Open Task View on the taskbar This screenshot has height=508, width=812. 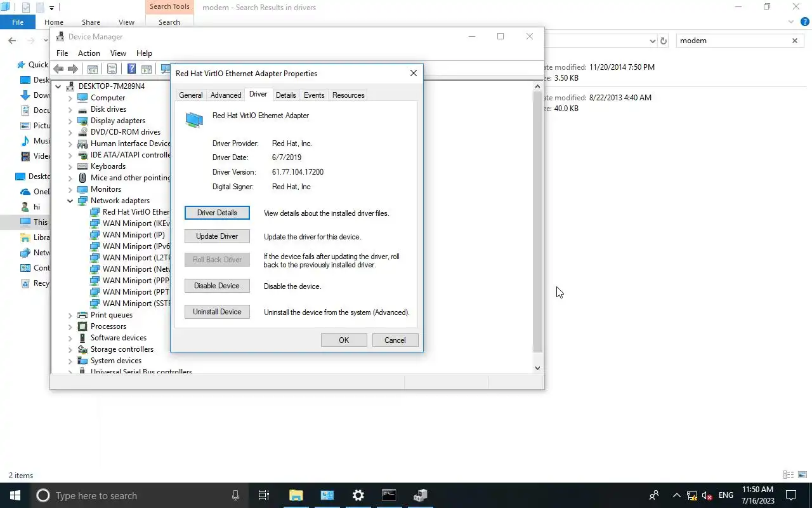[x=264, y=495]
